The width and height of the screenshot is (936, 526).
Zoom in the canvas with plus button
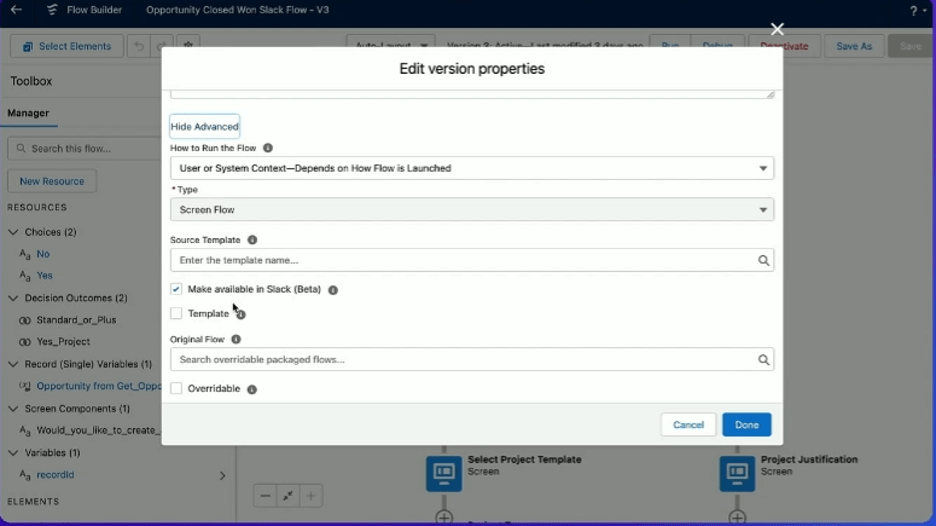coord(310,496)
